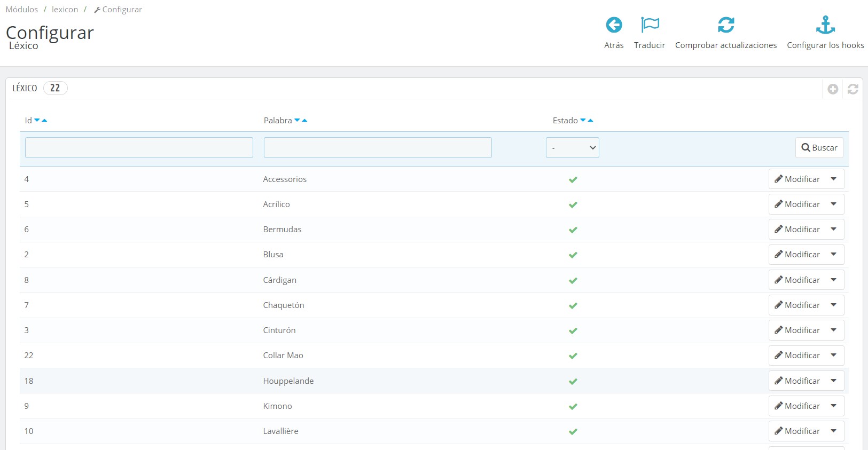868x450 pixels.
Task: Select the word Collar Mao in table
Action: pyautogui.click(x=283, y=356)
